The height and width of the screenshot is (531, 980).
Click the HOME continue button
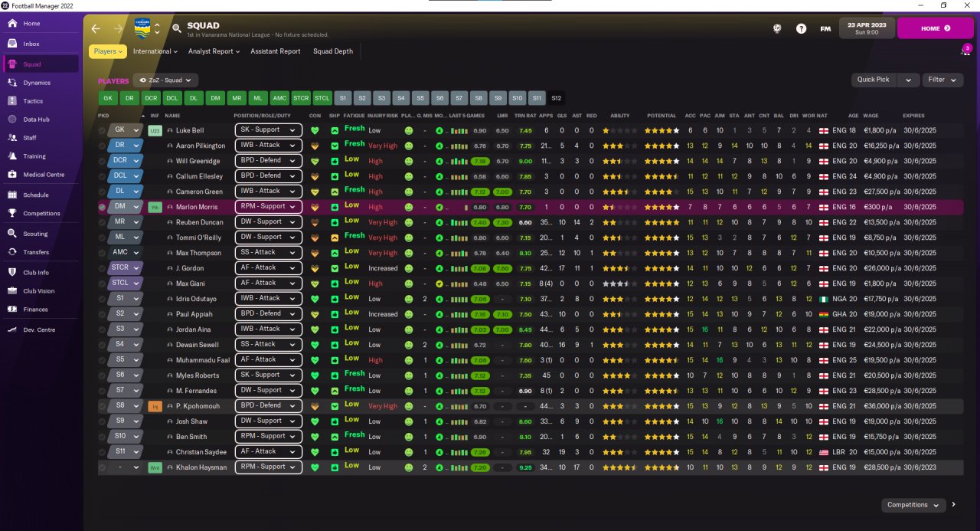point(935,28)
